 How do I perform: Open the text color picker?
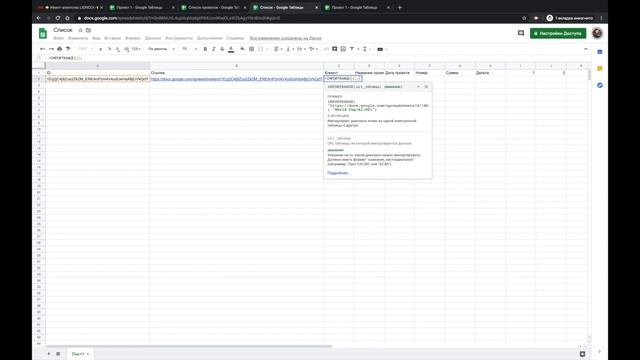click(231, 49)
